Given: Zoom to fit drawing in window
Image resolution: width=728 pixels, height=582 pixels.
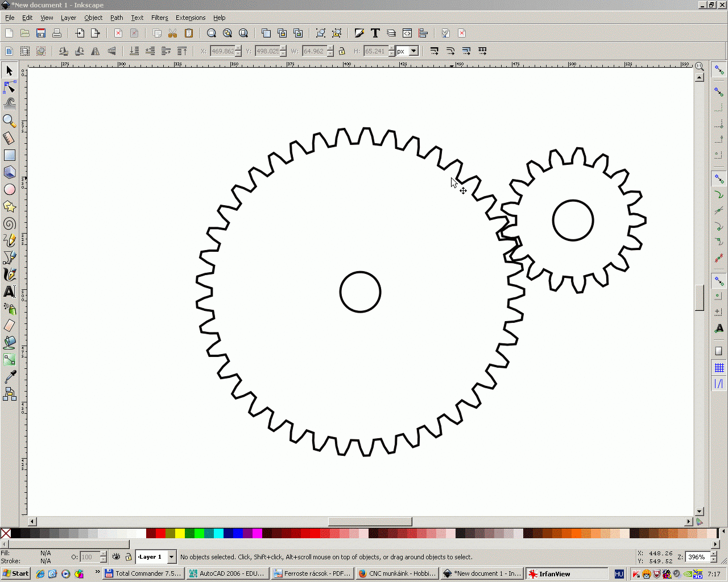Looking at the screenshot, I should click(227, 33).
